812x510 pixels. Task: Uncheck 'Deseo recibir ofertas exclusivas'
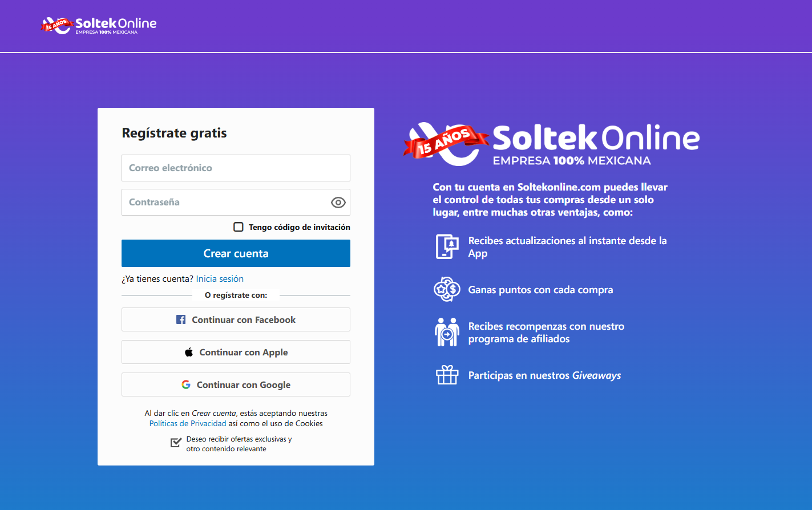(x=176, y=443)
